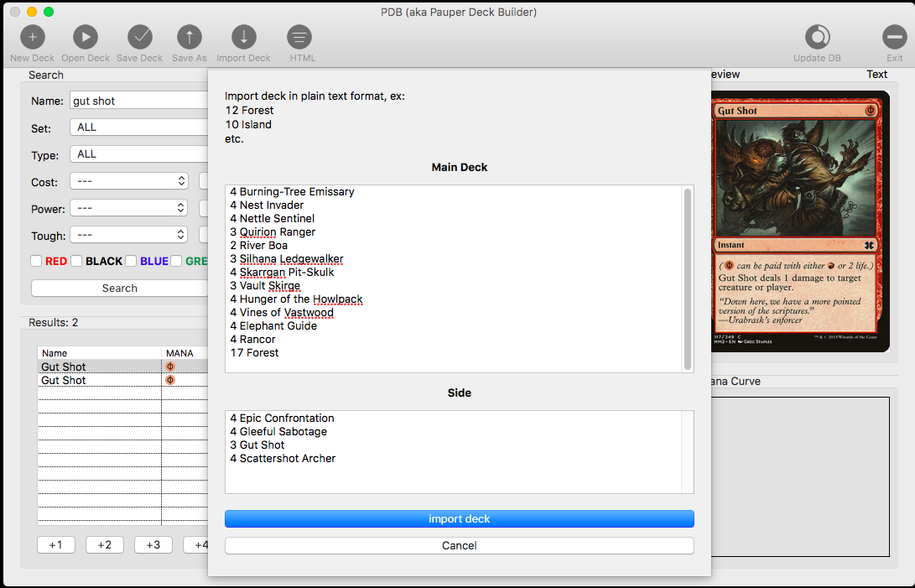
Task: Add three copies with the +3 button
Action: point(153,544)
